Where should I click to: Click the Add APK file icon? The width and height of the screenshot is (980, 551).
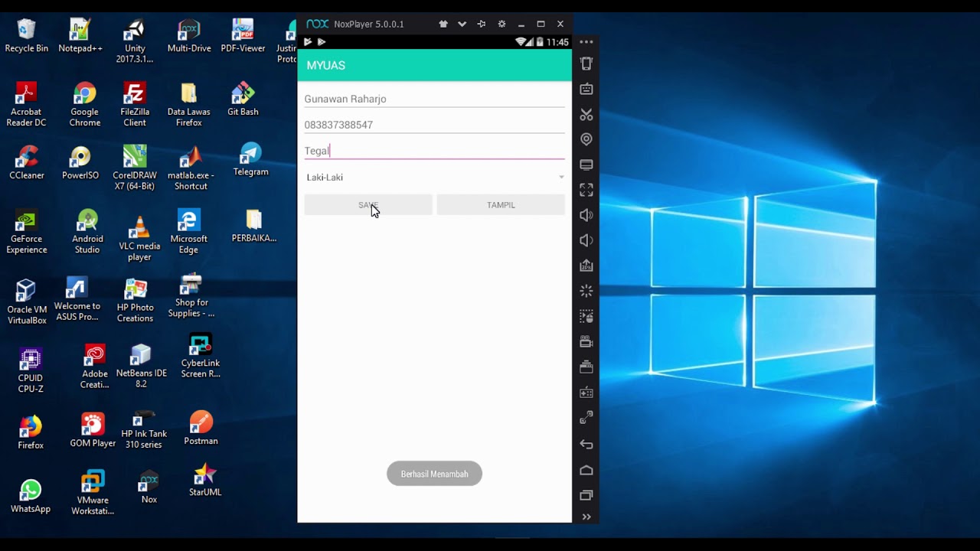[586, 266]
